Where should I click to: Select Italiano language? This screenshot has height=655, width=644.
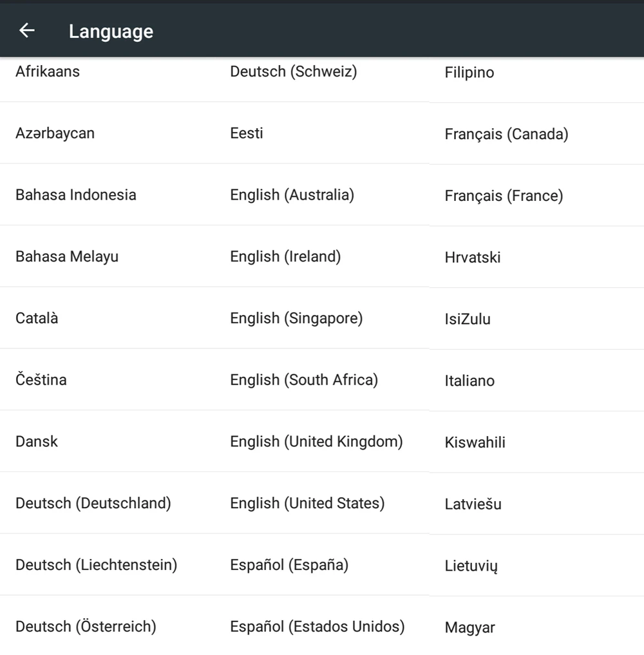coord(469,381)
